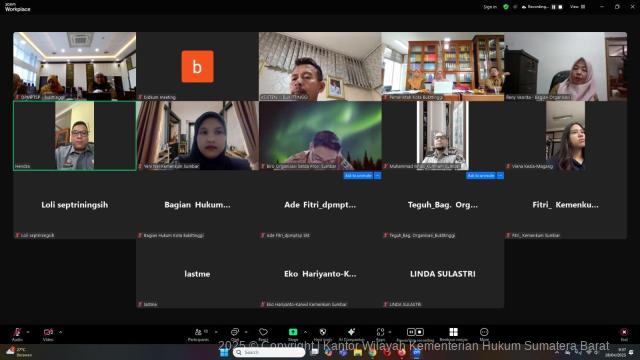Screen dimensions: 640x360
Task: Open the Chat panel
Action: coord(235,334)
